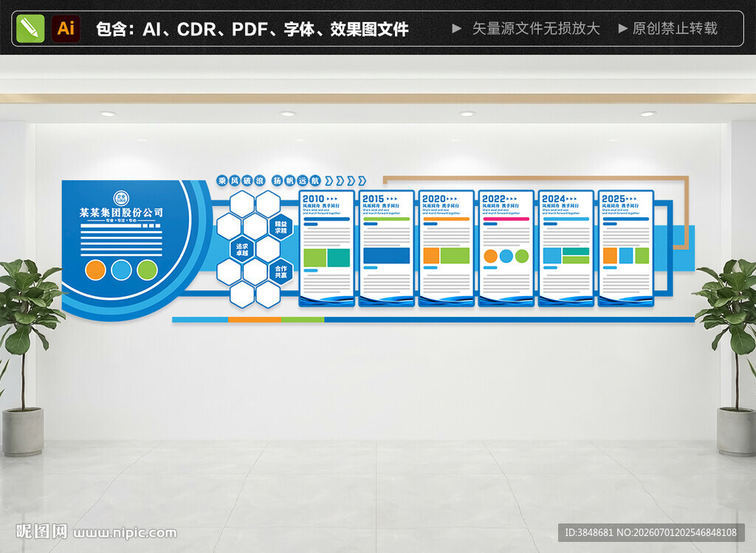Click the play triangle before 矢量源文件无损放大

click(456, 29)
